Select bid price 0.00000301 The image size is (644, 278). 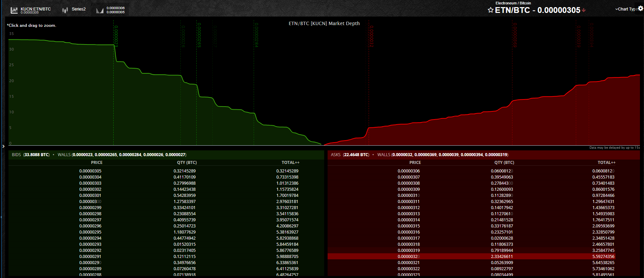tap(90, 196)
